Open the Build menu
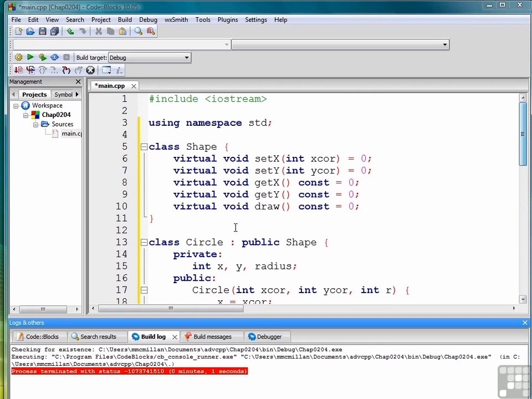532x399 pixels. (x=125, y=20)
